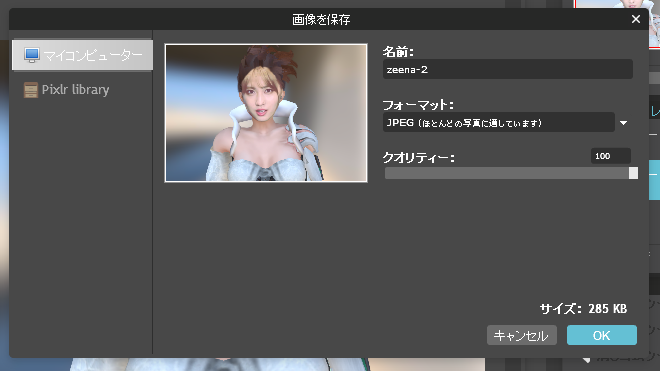The width and height of the screenshot is (660, 371).
Task: Switch to the Pixlr library tab label
Action: click(75, 90)
